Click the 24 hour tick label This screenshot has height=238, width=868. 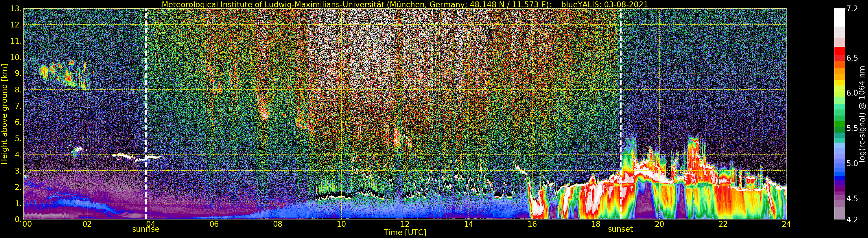(x=786, y=224)
